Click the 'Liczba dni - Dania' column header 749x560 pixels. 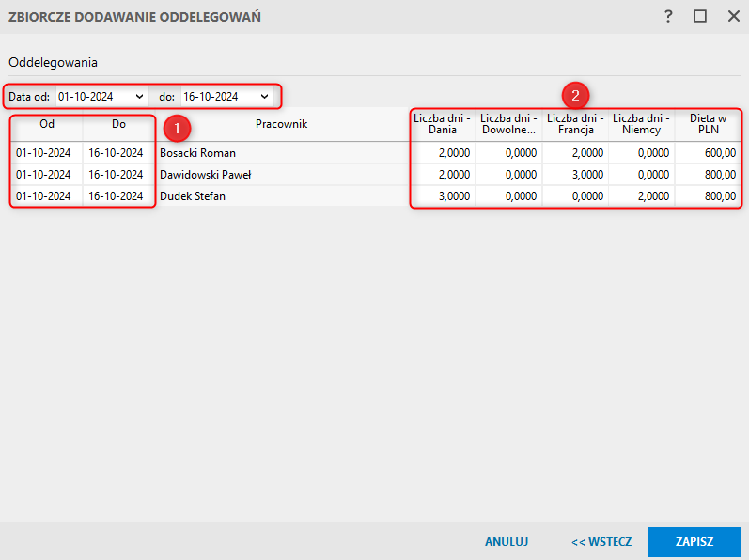443,124
